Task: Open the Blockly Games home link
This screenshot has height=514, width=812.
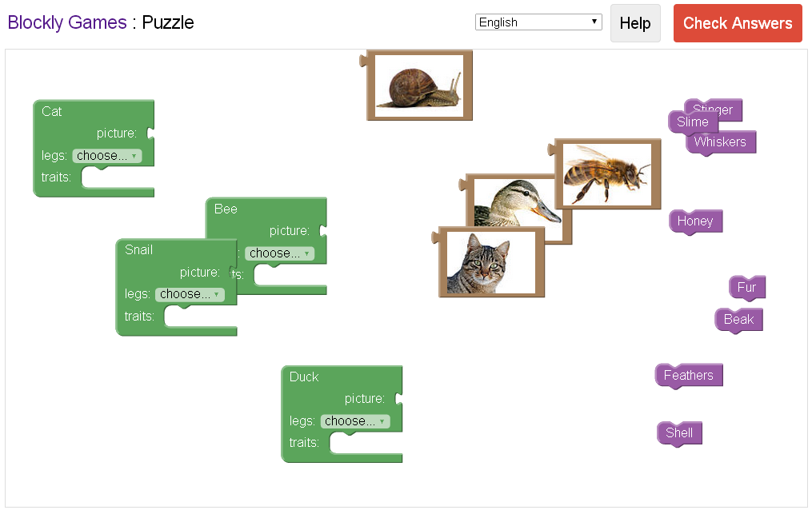Action: tap(67, 22)
